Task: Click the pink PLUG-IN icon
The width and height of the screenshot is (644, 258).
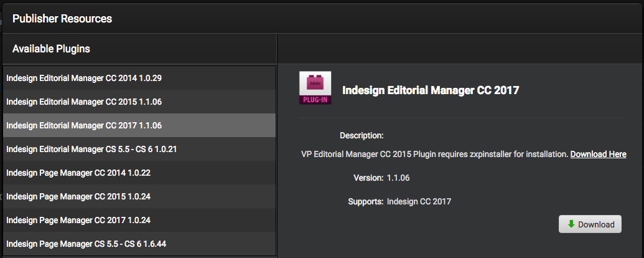Action: (315, 88)
